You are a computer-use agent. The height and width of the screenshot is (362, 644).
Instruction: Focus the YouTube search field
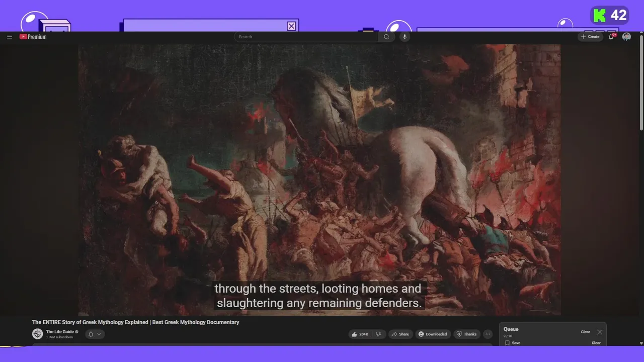click(306, 37)
